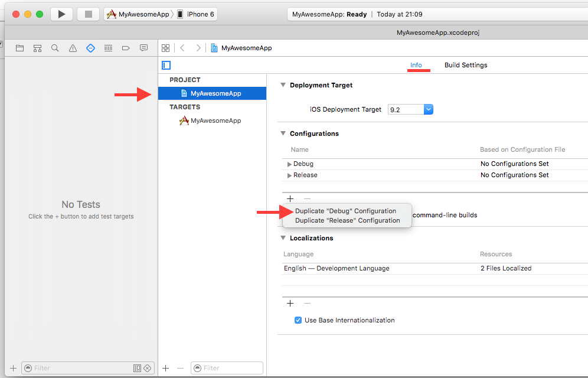
Task: Click the 2 Files Localized cell
Action: [x=506, y=269]
